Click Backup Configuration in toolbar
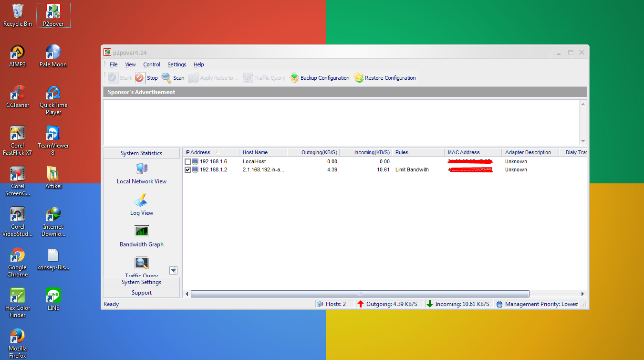The height and width of the screenshot is (360, 644). (x=320, y=78)
